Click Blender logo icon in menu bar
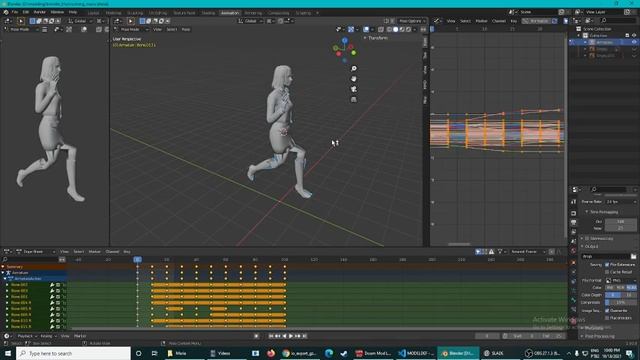This screenshot has width=640, height=360. (6, 12)
